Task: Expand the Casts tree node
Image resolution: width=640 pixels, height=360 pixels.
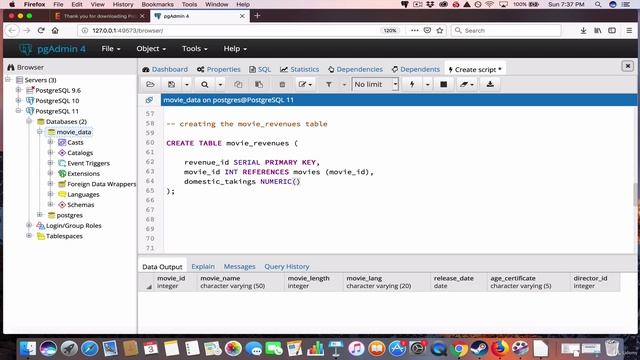Action: click(x=50, y=142)
